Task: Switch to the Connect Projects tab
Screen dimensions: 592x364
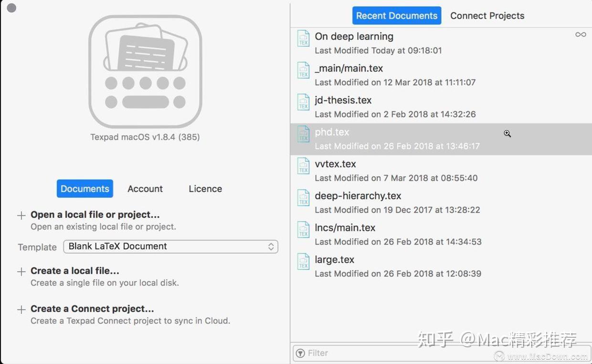Action: 487,16
